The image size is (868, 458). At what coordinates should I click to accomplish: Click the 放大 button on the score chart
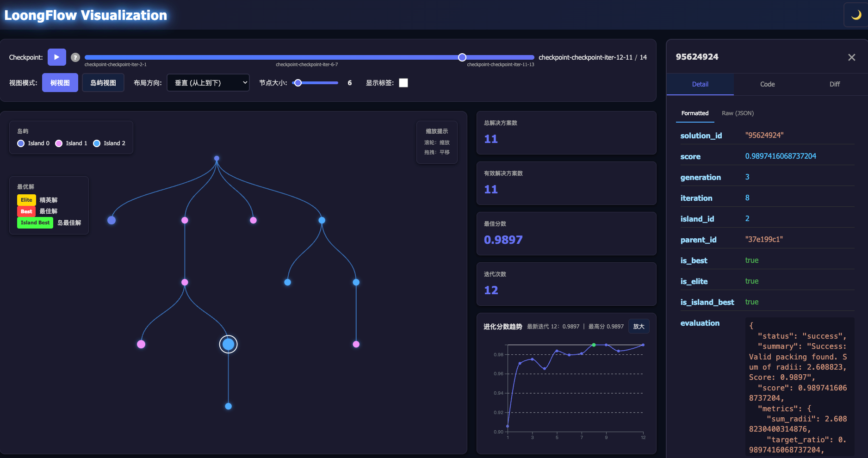pos(639,326)
